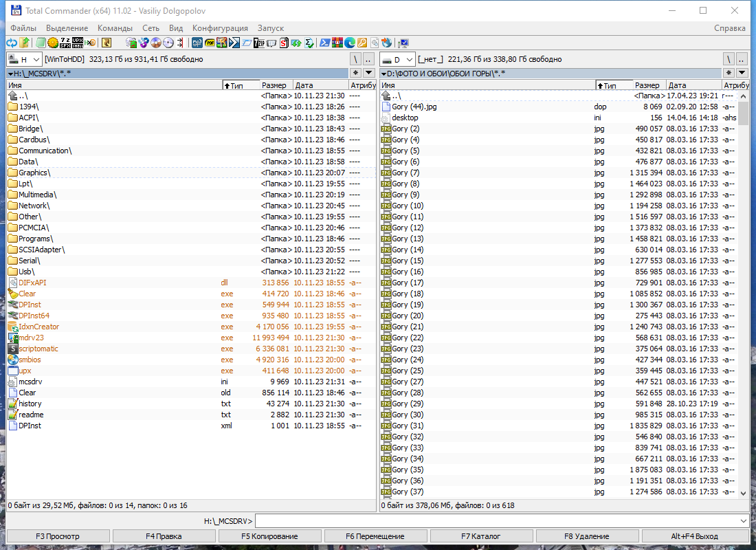Image resolution: width=756 pixels, height=550 pixels.
Task: Open the right panel drive D dropdown
Action: click(x=397, y=59)
